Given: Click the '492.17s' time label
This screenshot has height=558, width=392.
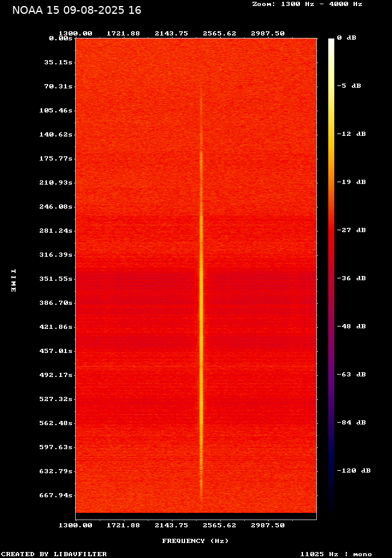Looking at the screenshot, I should click(x=56, y=375).
